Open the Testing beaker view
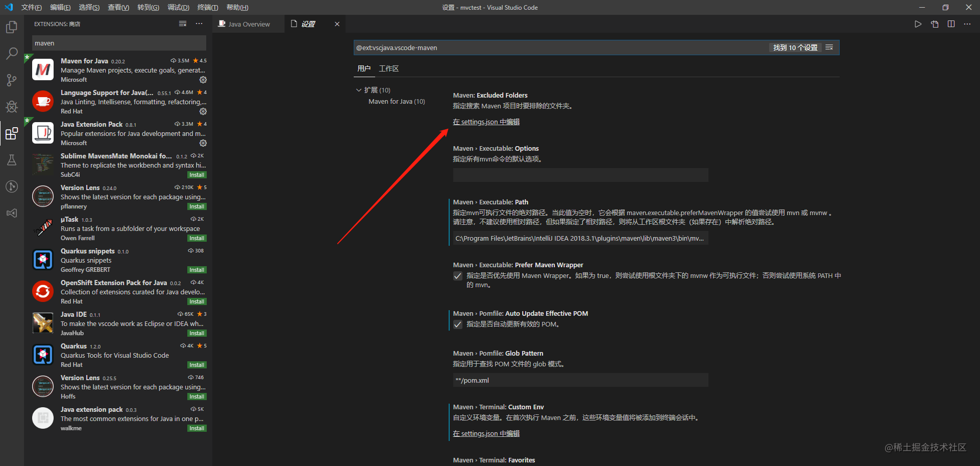 pos(11,160)
